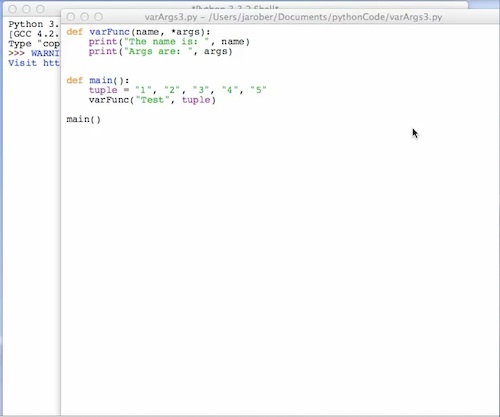Minimize the Python Shell window behind
Screen dimensions: 500x417
tap(26, 9)
